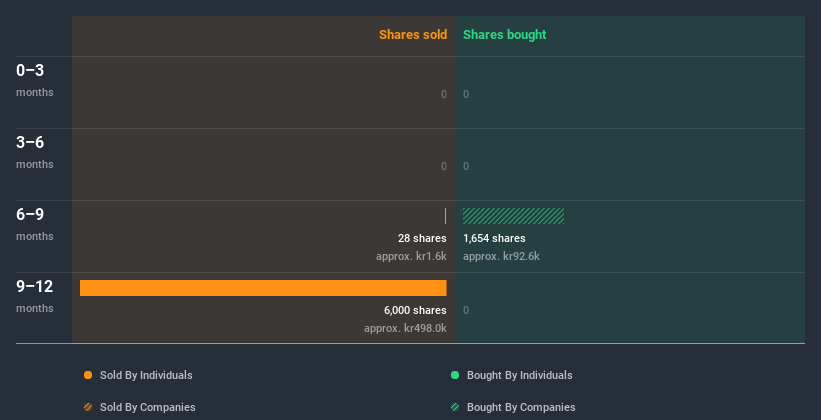This screenshot has height=420, width=821.
Task: Click the thin 28 shares sold bar
Action: (x=446, y=216)
